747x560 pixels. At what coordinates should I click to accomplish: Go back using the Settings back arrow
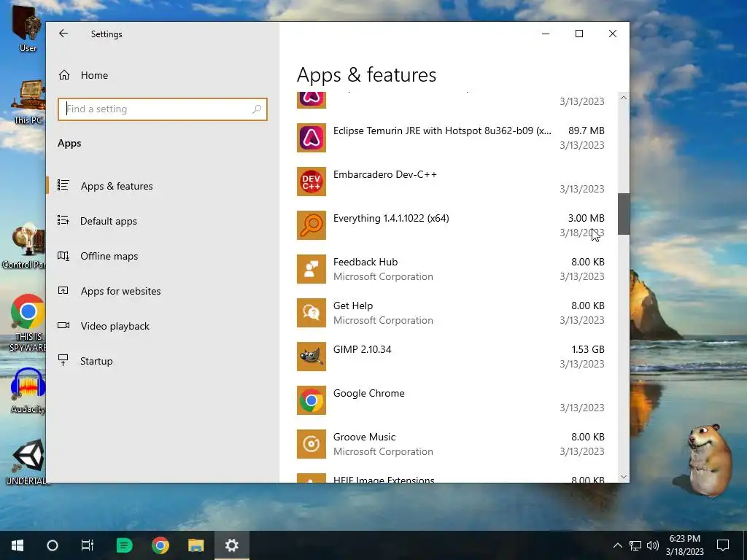point(63,34)
